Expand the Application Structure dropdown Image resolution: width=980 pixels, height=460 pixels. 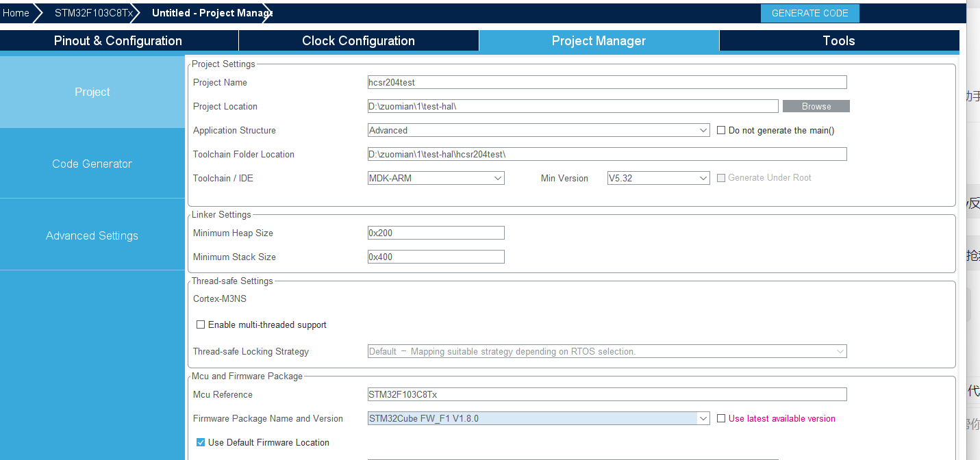tap(539, 130)
